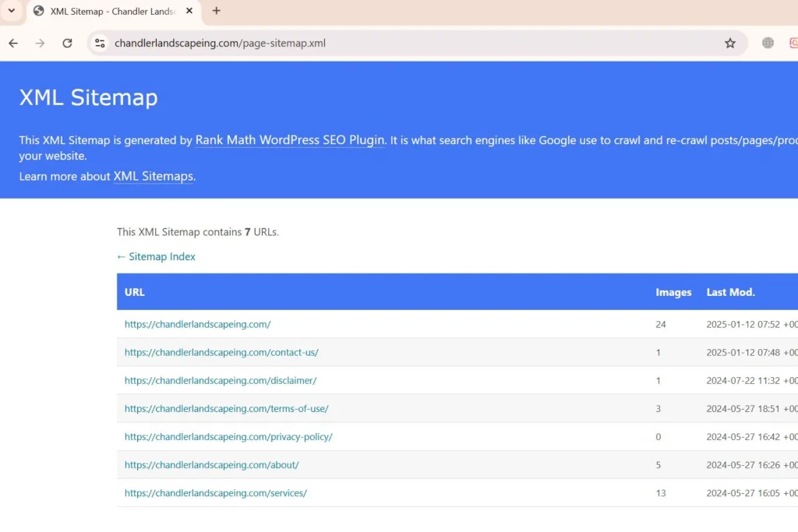The image size is (798, 532).
Task: Select the XML Sitemap browser tab
Action: [109, 12]
